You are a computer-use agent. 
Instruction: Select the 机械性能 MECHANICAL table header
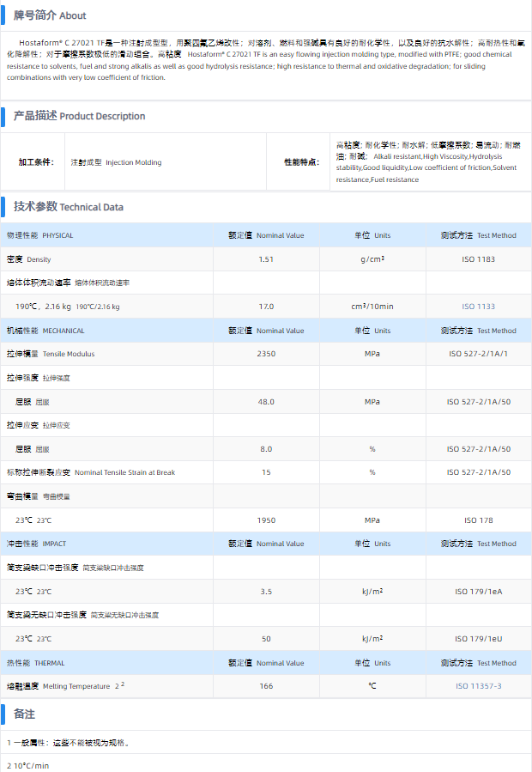(45, 331)
